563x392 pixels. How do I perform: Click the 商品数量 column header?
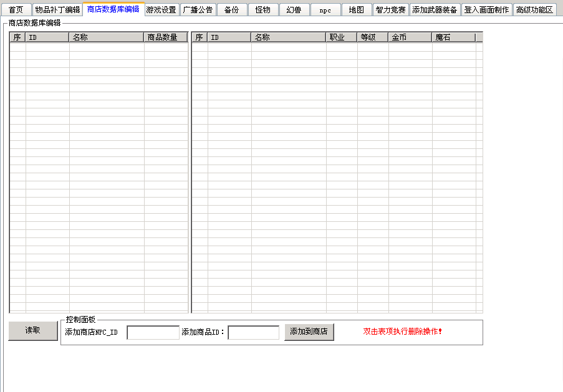166,37
